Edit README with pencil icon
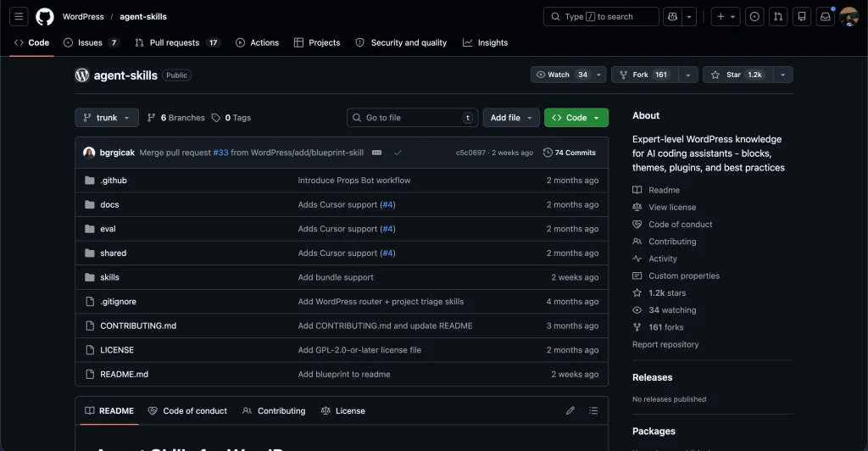868x451 pixels. pyautogui.click(x=570, y=410)
